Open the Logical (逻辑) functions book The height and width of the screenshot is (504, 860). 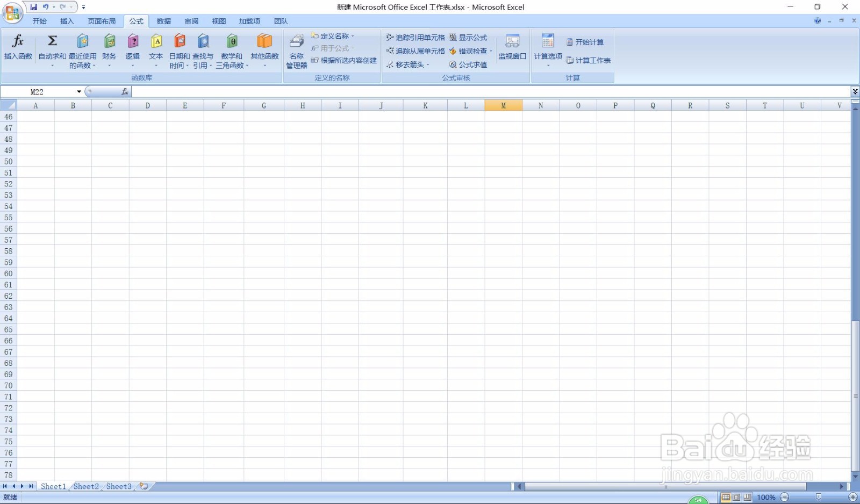click(132, 41)
